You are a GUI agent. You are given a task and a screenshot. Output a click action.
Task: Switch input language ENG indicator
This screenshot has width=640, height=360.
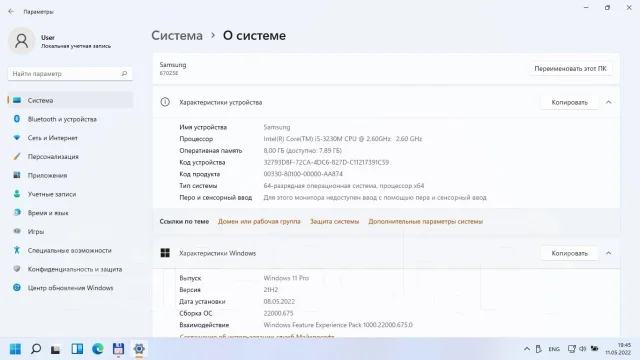click(554, 349)
